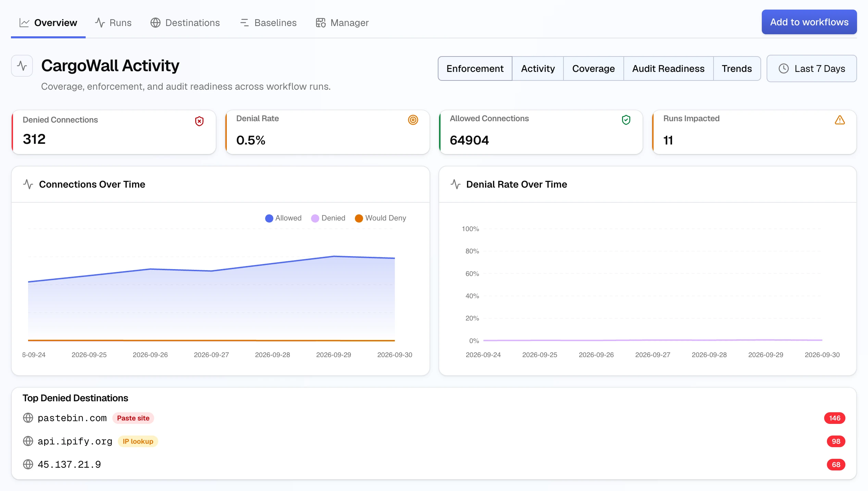Image resolution: width=868 pixels, height=491 pixels.
Task: Open the Manager tab
Action: pos(342,23)
